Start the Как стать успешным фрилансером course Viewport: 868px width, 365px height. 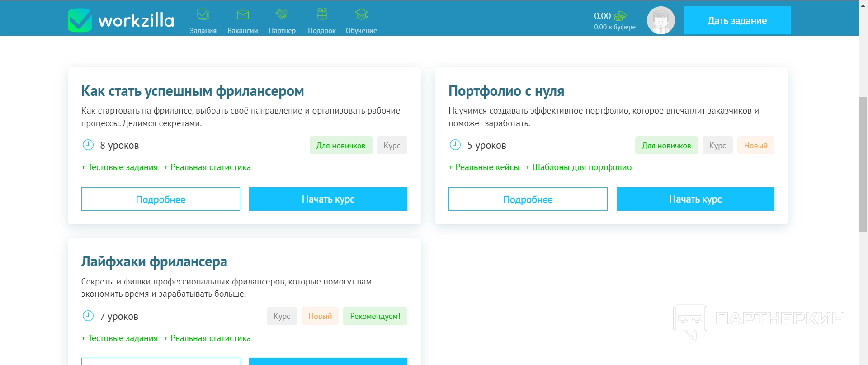(328, 199)
